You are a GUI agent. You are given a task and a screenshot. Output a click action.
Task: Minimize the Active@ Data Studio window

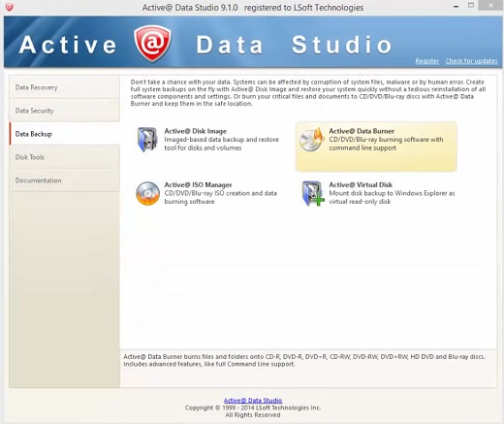point(457,6)
